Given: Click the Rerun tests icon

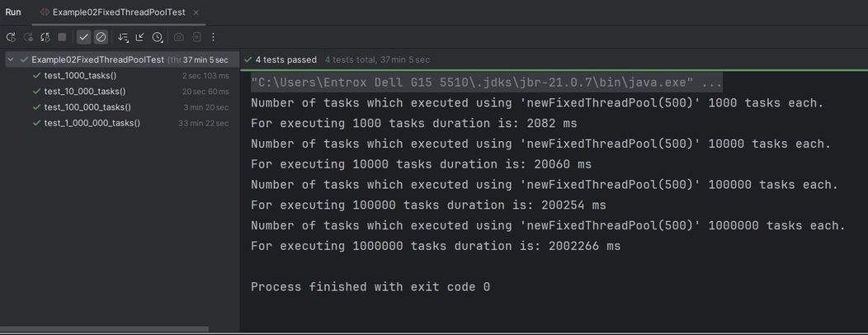Looking at the screenshot, I should point(11,37).
